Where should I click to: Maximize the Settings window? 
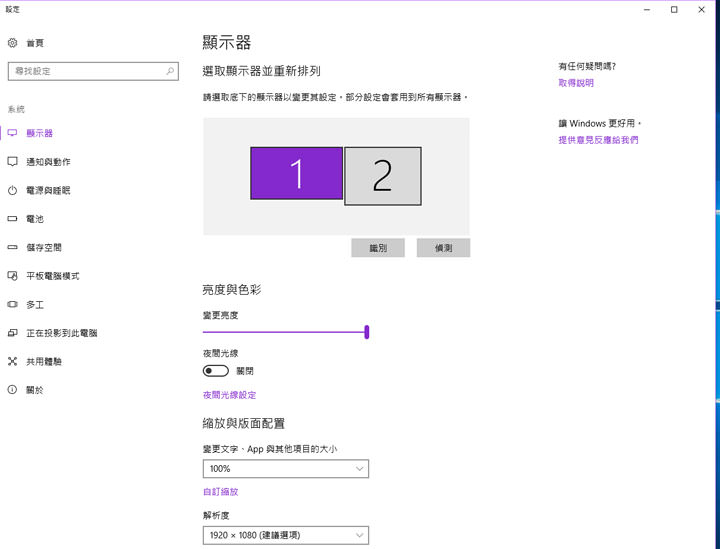[674, 10]
